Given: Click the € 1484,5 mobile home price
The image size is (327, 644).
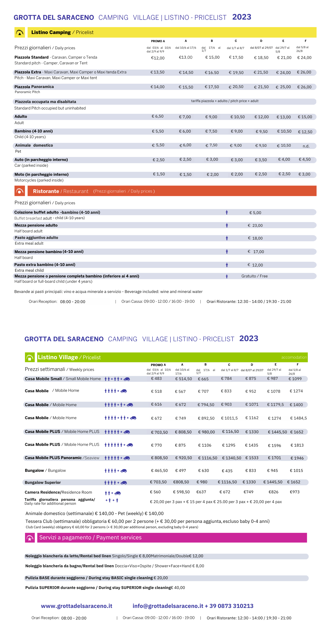Looking at the screenshot, I should tap(298, 418).
